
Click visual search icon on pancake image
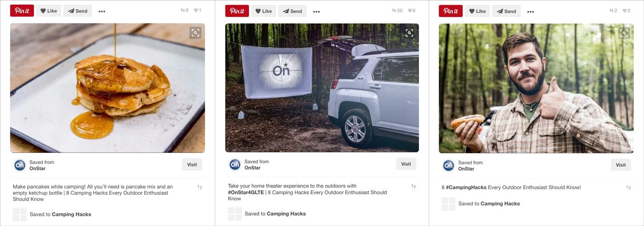point(195,33)
